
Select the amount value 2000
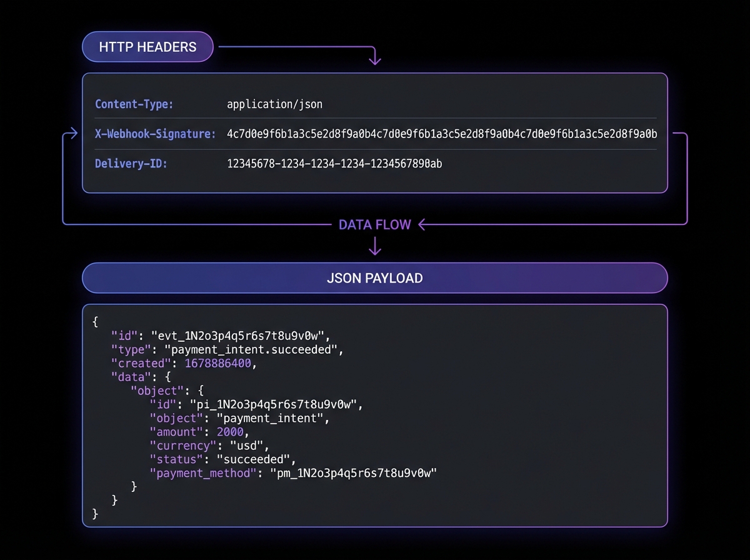pos(231,432)
